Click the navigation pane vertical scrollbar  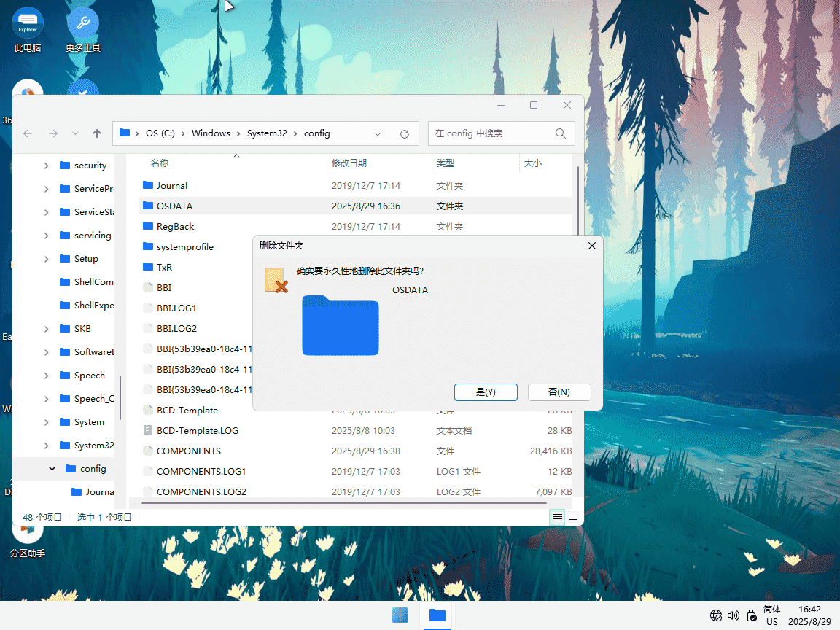(120, 397)
